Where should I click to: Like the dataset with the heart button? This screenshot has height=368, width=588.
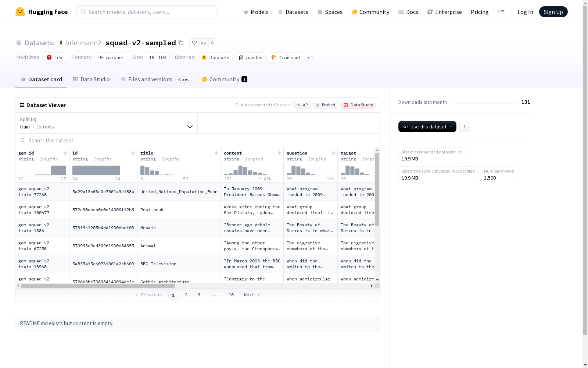coord(199,43)
